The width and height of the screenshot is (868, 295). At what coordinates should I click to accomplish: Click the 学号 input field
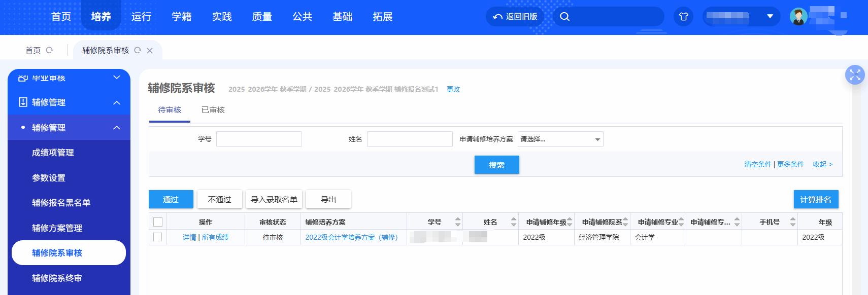click(259, 139)
